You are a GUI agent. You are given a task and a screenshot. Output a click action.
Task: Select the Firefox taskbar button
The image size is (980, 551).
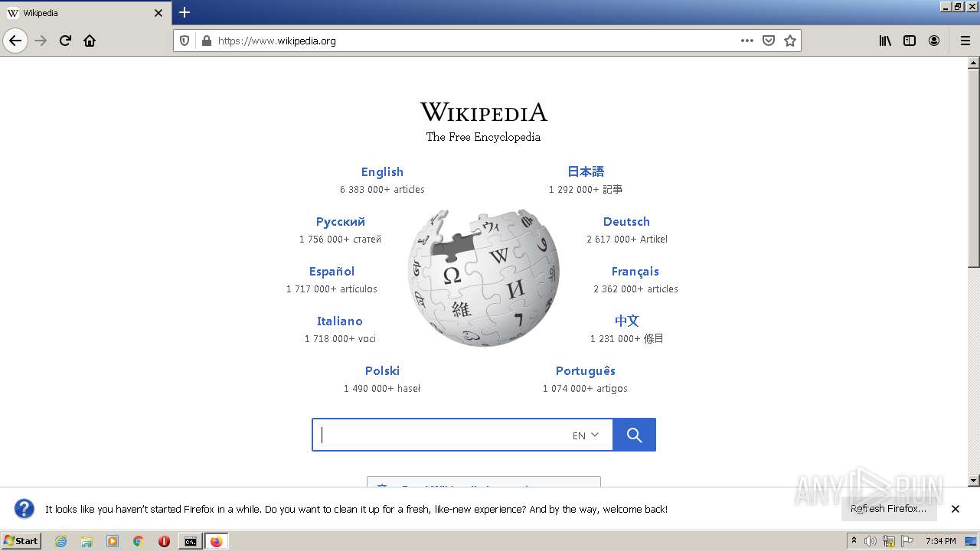coord(216,541)
